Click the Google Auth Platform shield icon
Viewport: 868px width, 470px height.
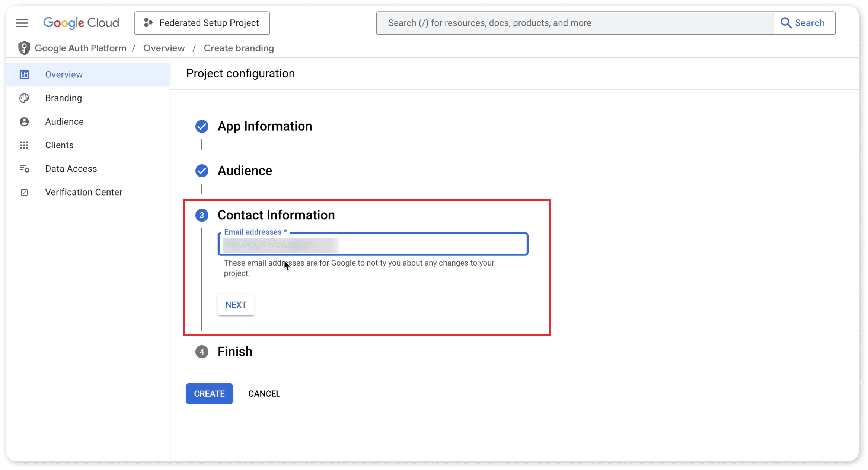click(24, 48)
